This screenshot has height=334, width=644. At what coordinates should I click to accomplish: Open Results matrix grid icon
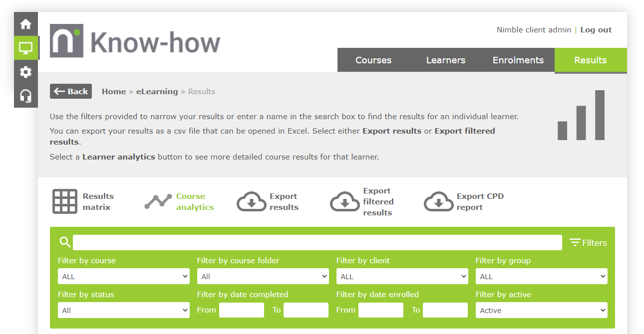65,201
